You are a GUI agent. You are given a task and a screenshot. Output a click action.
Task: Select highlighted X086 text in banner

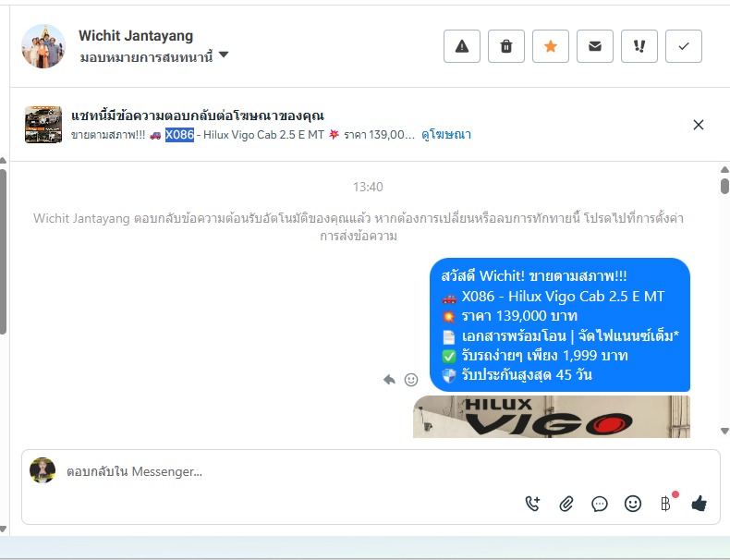pos(179,135)
